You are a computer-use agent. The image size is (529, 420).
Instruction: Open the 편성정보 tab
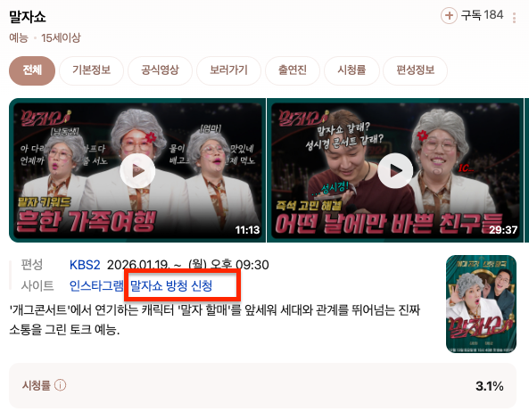click(416, 70)
